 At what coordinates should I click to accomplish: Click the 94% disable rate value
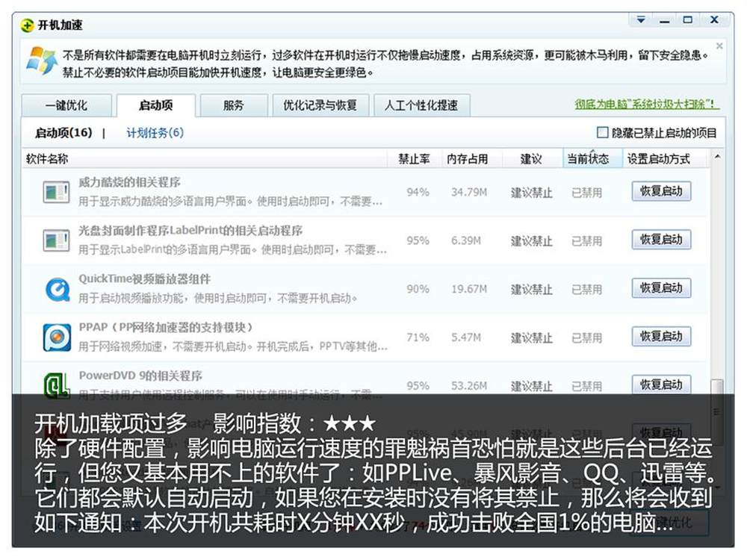click(418, 193)
